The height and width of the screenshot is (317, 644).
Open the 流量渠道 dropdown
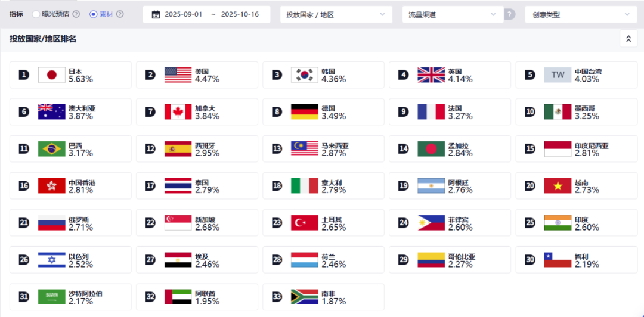pyautogui.click(x=453, y=14)
